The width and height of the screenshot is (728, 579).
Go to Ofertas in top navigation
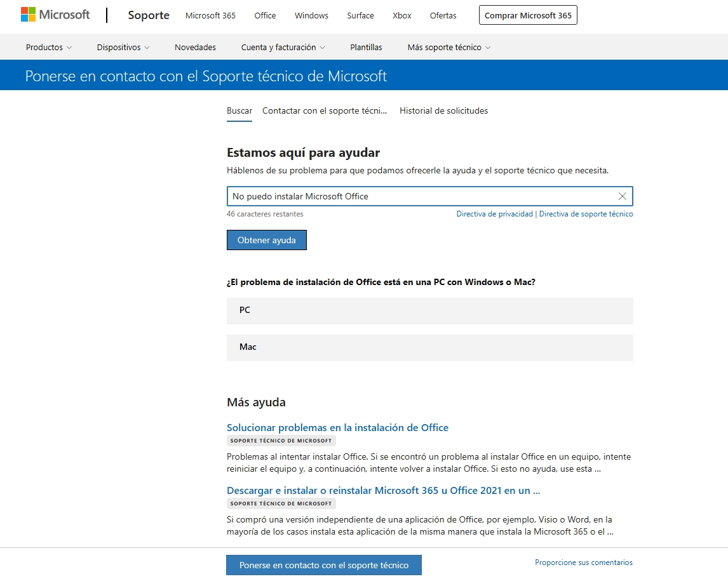point(443,15)
